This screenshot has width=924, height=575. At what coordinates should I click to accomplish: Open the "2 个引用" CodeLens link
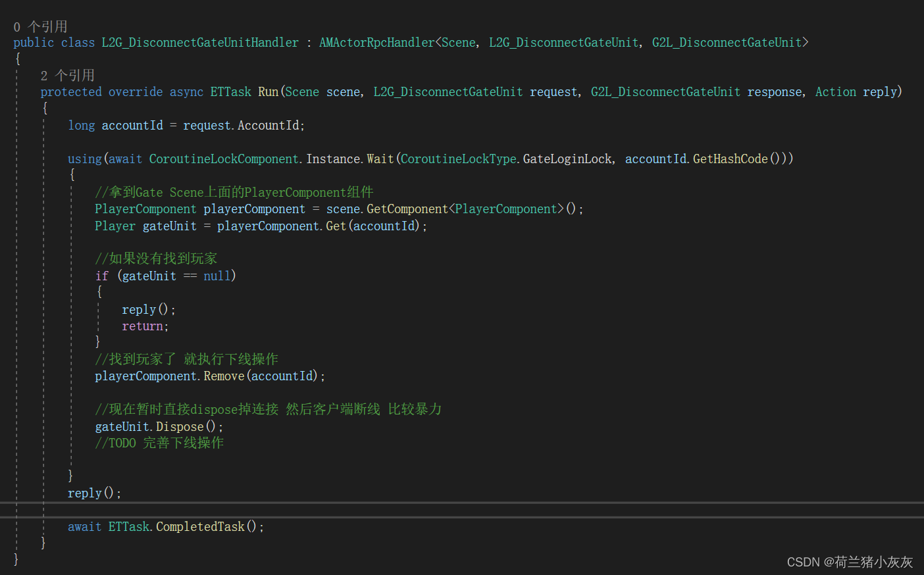coord(68,76)
